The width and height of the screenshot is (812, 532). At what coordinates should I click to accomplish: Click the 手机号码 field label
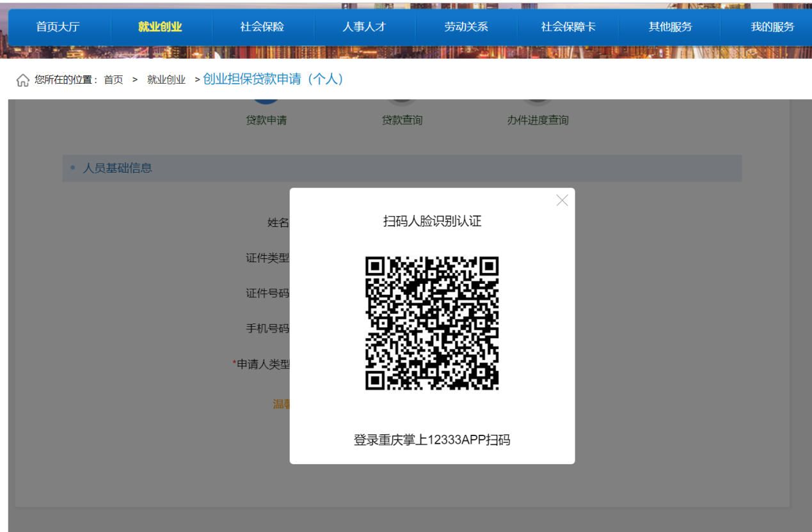tap(267, 329)
